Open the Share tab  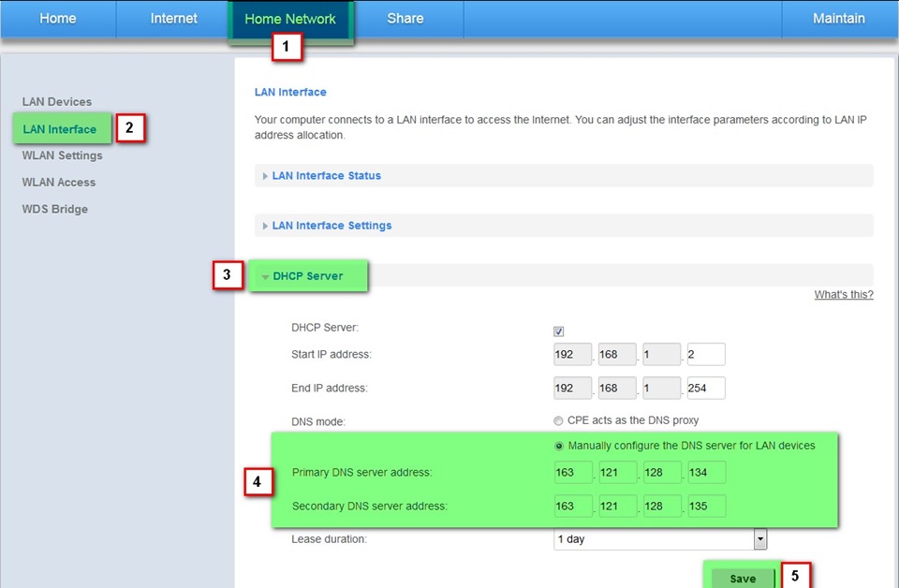405,19
